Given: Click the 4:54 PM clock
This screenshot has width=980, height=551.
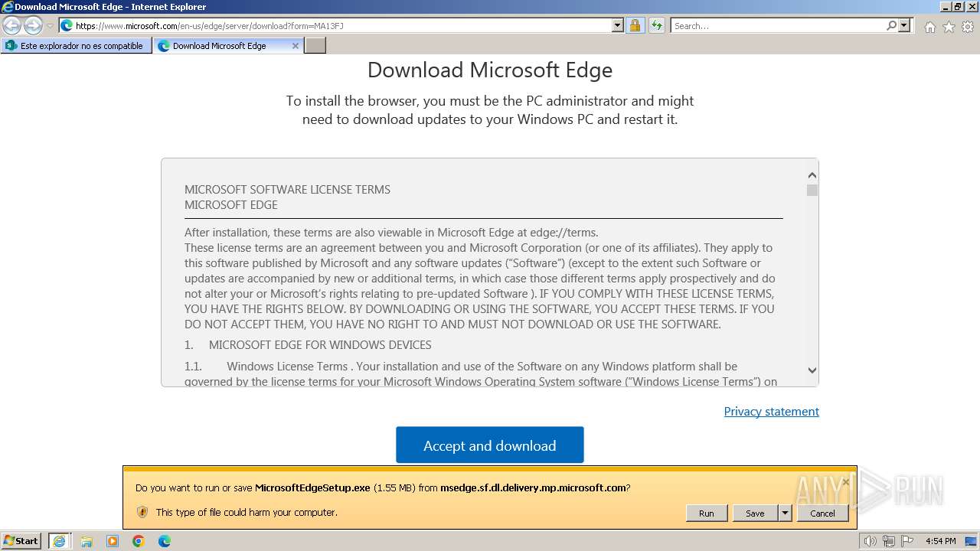Looking at the screenshot, I should tap(941, 541).
